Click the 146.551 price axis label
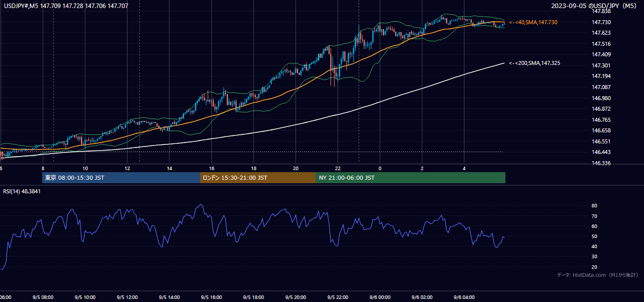The height and width of the screenshot is (302, 644). [601, 141]
